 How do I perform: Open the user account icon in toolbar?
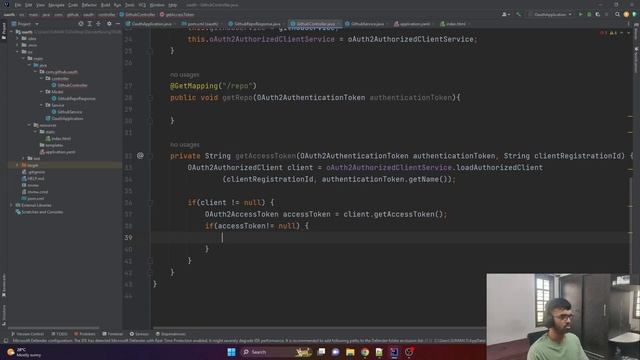[505, 14]
